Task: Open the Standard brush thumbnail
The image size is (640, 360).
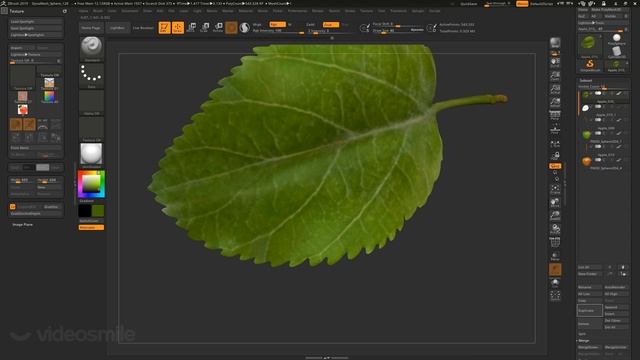Action: coord(91,49)
